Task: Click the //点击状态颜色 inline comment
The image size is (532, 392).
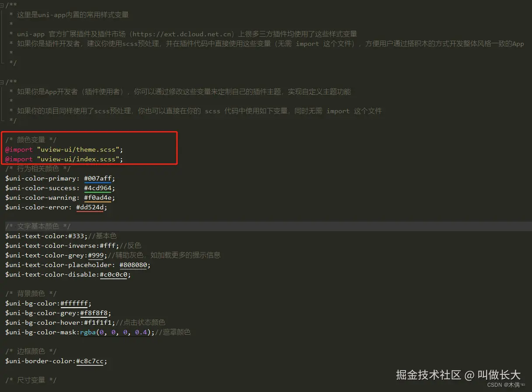Action: [140, 323]
